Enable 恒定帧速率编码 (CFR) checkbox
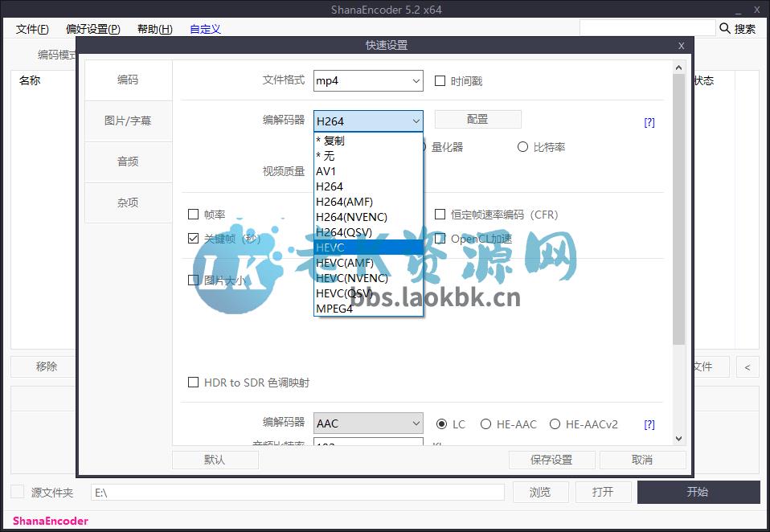 (440, 214)
